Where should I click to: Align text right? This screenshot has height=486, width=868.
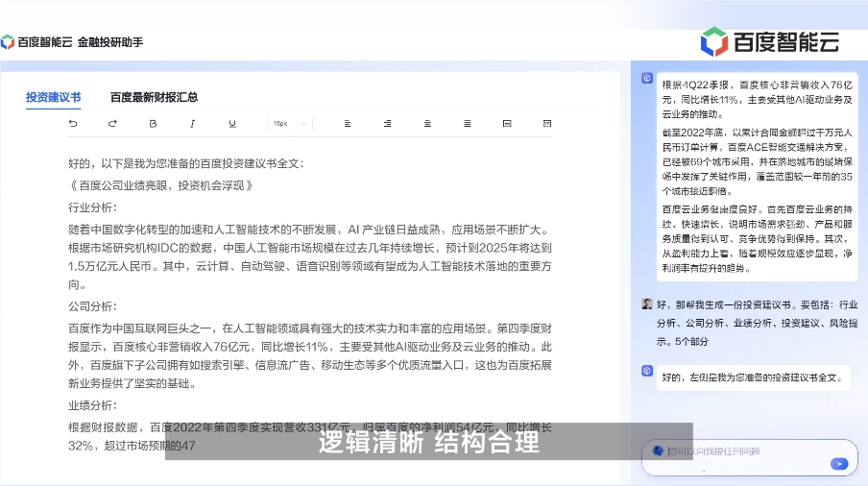(x=388, y=124)
